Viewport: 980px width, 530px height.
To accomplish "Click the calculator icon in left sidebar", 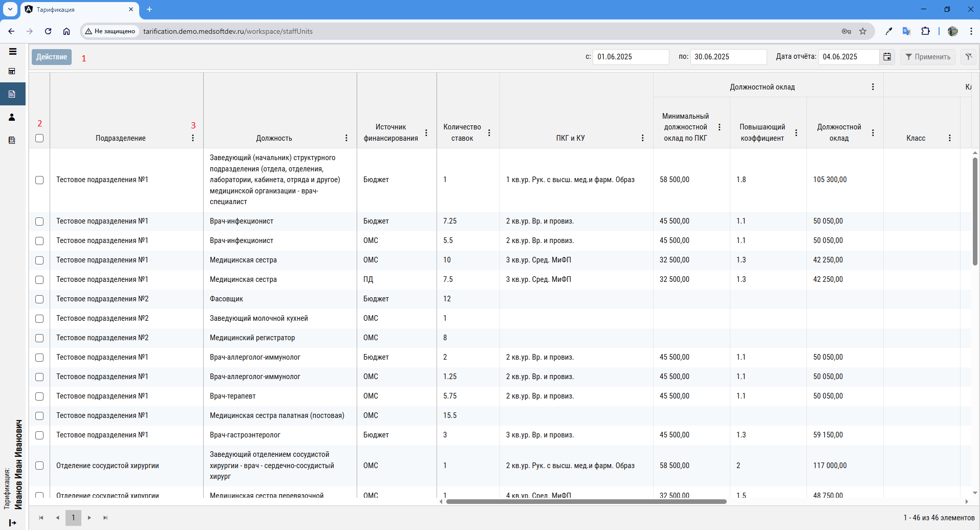I will click(12, 72).
